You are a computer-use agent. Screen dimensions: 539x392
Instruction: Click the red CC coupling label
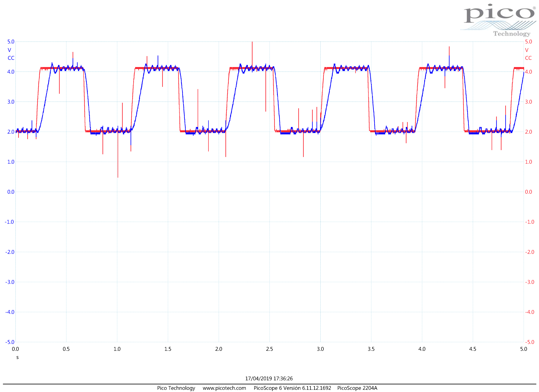(528, 58)
